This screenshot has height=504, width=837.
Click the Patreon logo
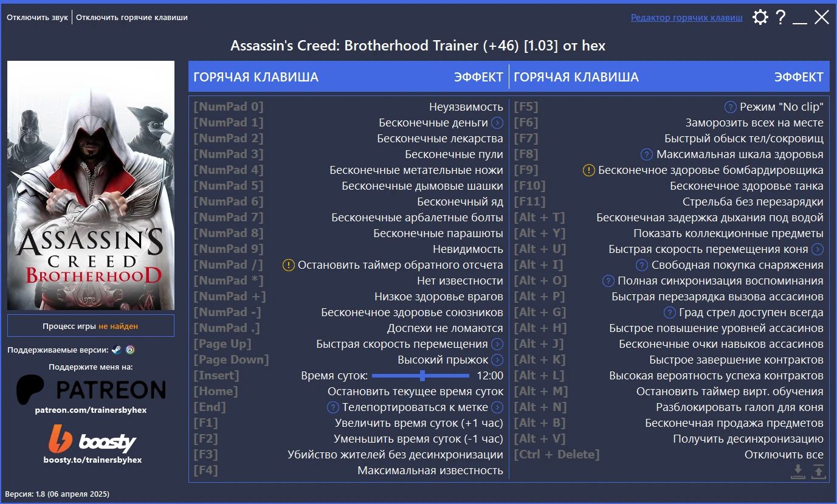click(x=90, y=389)
